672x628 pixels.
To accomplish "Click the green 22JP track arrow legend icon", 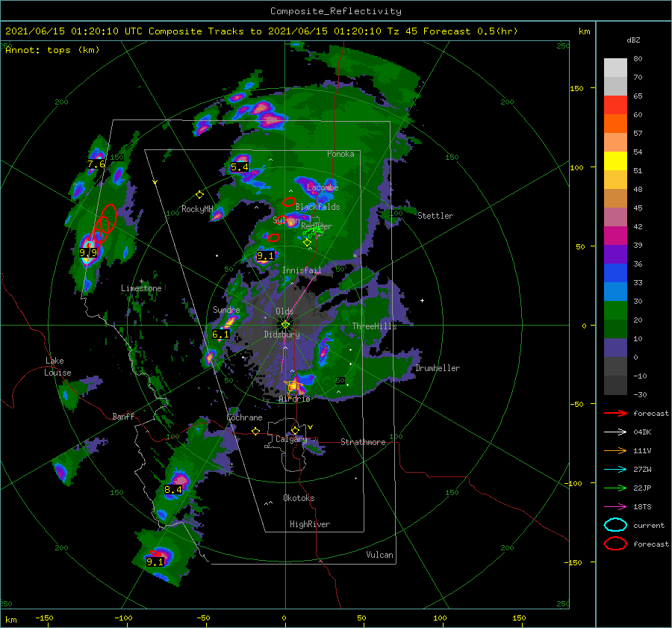I will [x=615, y=488].
